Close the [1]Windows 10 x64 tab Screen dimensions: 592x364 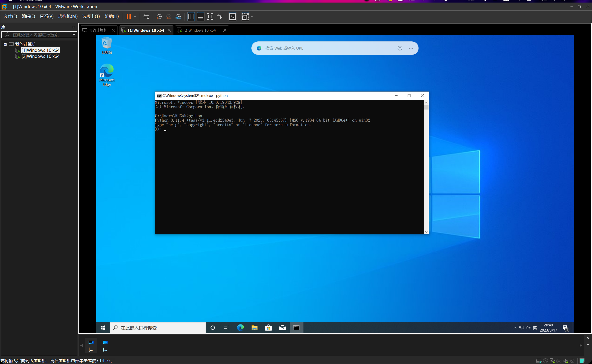[169, 30]
